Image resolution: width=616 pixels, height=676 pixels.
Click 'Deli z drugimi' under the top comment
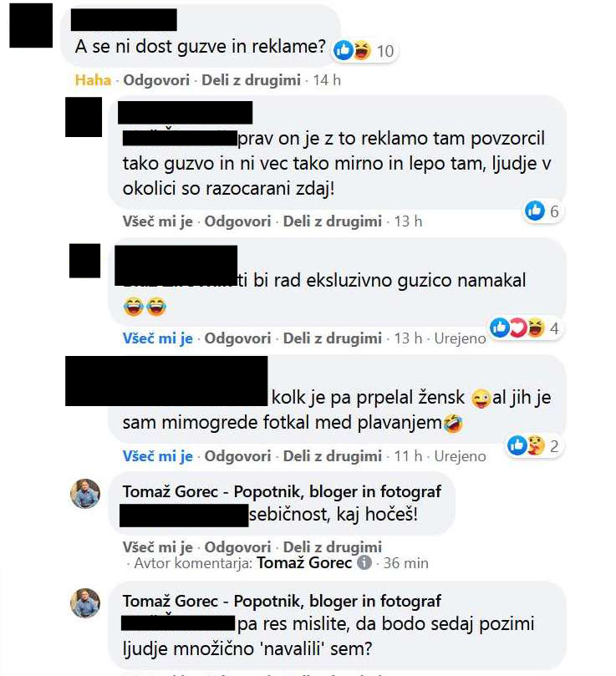251,80
